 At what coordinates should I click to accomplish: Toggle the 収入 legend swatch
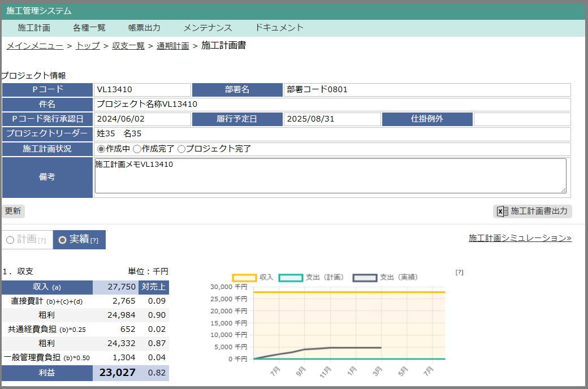tap(244, 278)
